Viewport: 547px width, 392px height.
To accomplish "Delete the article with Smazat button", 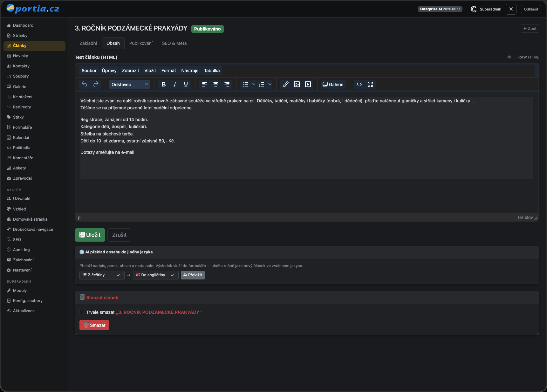I will (94, 325).
